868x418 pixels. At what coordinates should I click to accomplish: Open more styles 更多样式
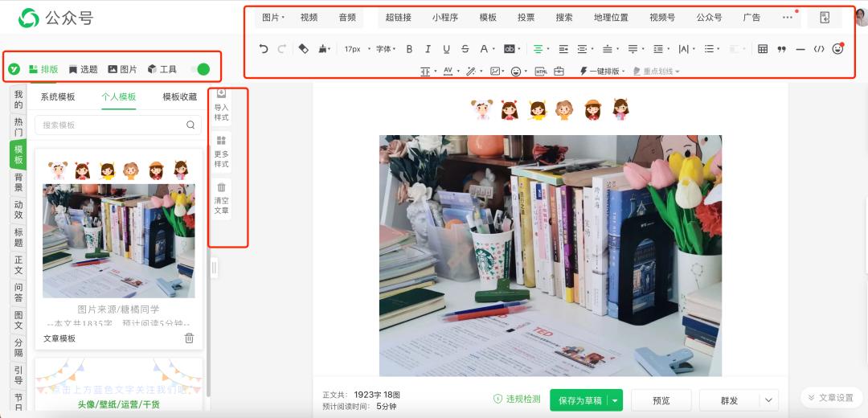click(x=222, y=152)
